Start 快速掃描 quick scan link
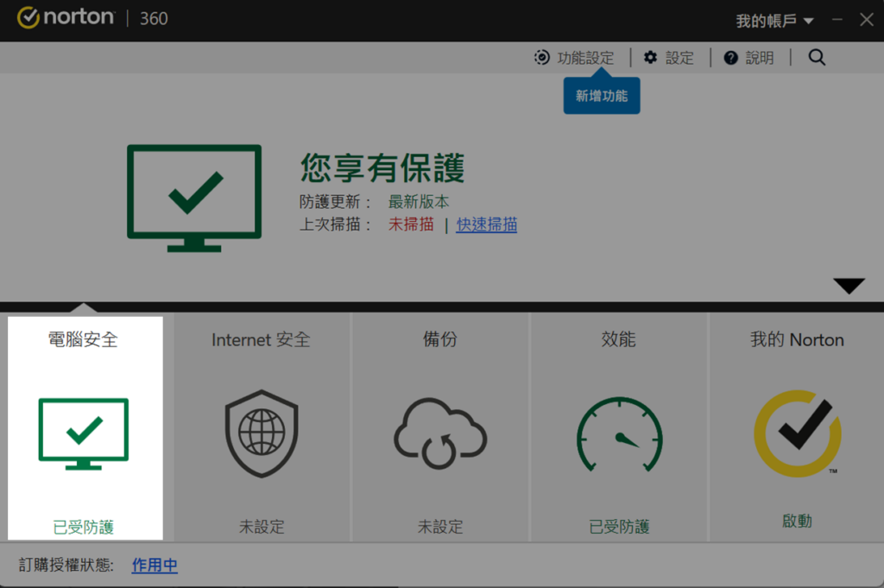The image size is (884, 588). click(487, 224)
